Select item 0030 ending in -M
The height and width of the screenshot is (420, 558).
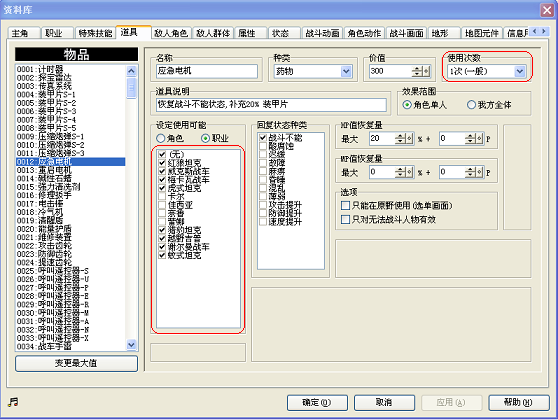(x=70, y=313)
